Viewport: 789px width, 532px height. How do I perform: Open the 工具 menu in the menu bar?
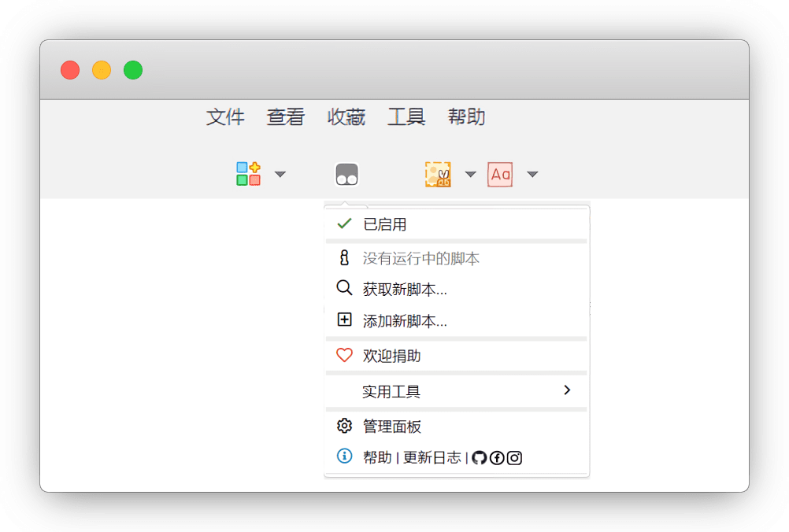pyautogui.click(x=406, y=117)
